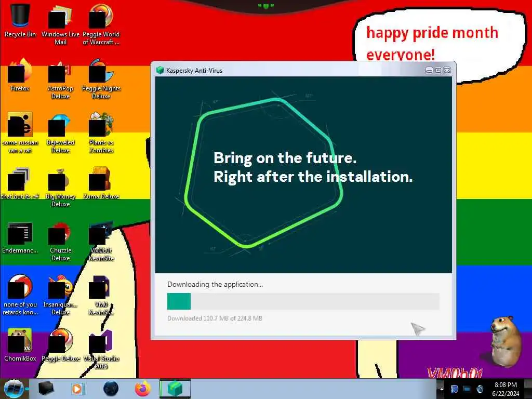Screen dimensions: 532x399
Task: Open the Recycle Bin desktop icon
Action: click(x=20, y=20)
